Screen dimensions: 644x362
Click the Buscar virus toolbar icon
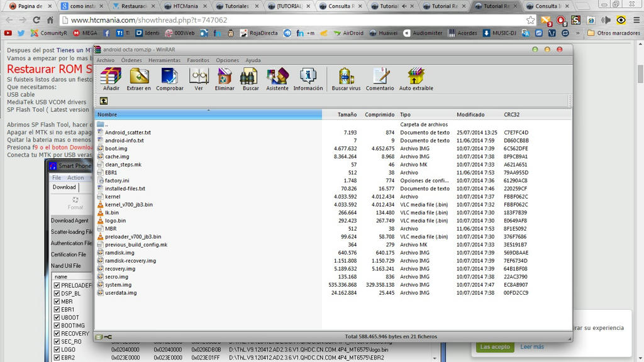tap(346, 77)
